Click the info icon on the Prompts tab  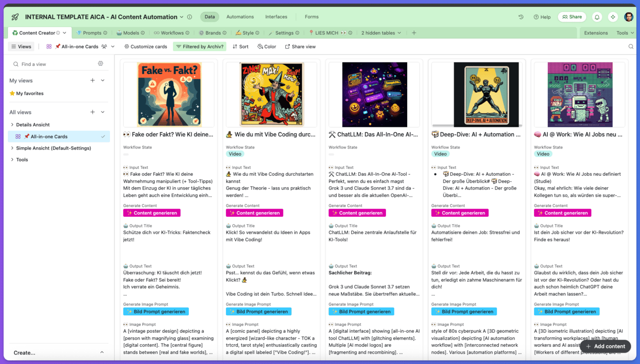(x=106, y=33)
